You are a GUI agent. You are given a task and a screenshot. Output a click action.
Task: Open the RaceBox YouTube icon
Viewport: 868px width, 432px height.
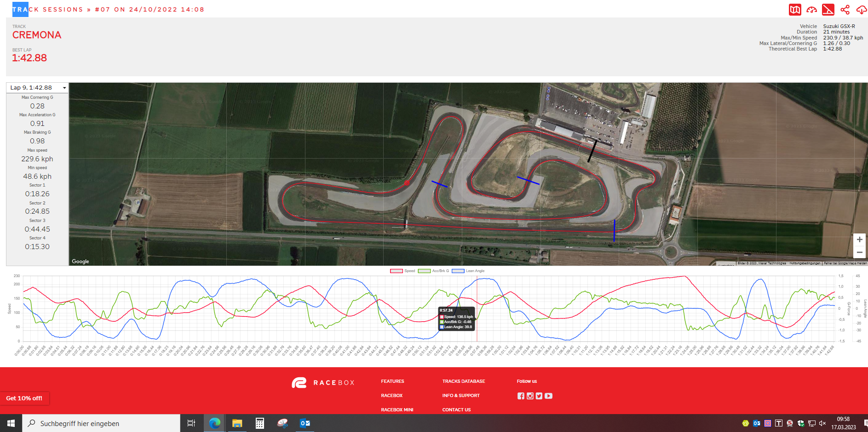pyautogui.click(x=548, y=396)
